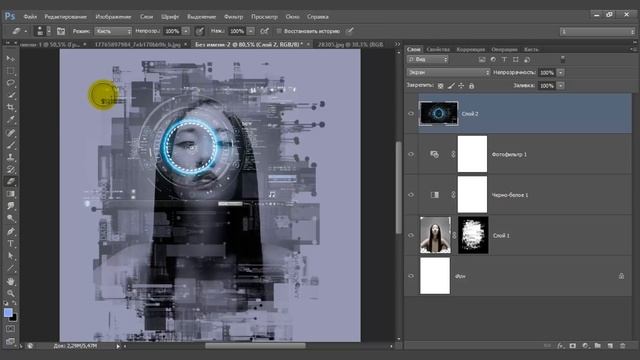Open eraser flow slider arrow
This screenshot has width=640, height=360.
tap(251, 31)
